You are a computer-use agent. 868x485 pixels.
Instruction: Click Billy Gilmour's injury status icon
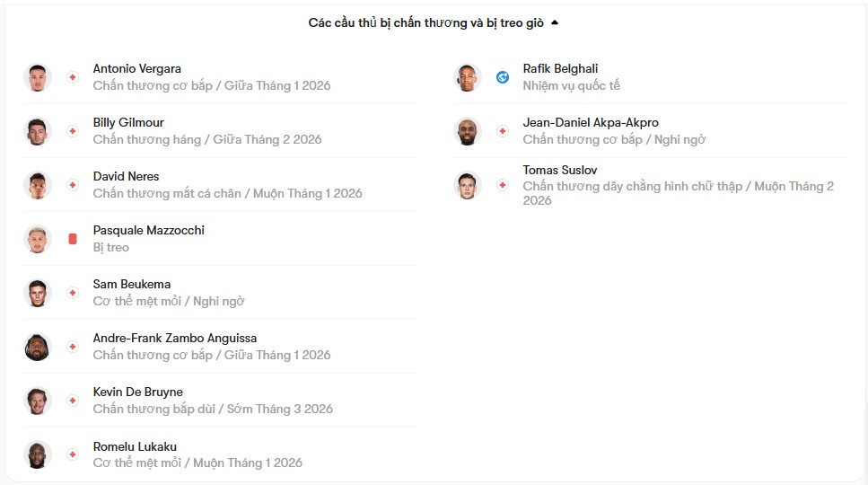click(x=73, y=131)
